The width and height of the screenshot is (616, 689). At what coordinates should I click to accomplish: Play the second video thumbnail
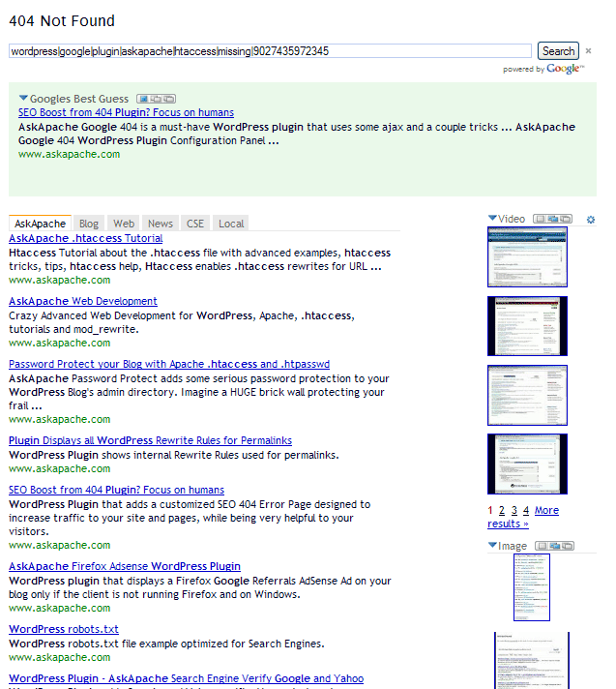click(x=527, y=326)
